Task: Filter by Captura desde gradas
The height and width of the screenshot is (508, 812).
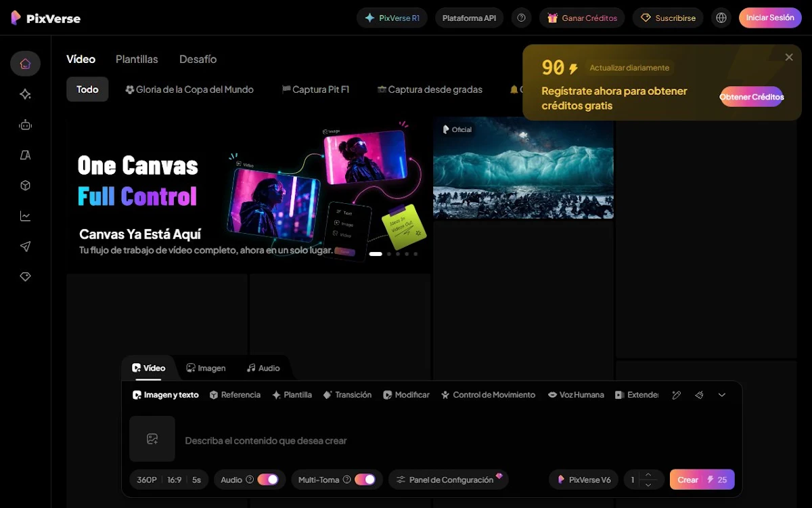Action: click(430, 89)
